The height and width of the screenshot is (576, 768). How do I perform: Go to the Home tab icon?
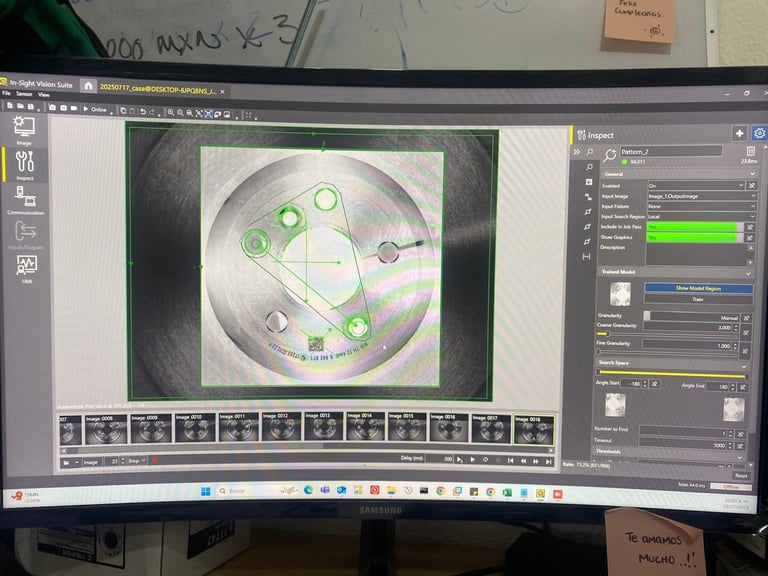coord(88,86)
